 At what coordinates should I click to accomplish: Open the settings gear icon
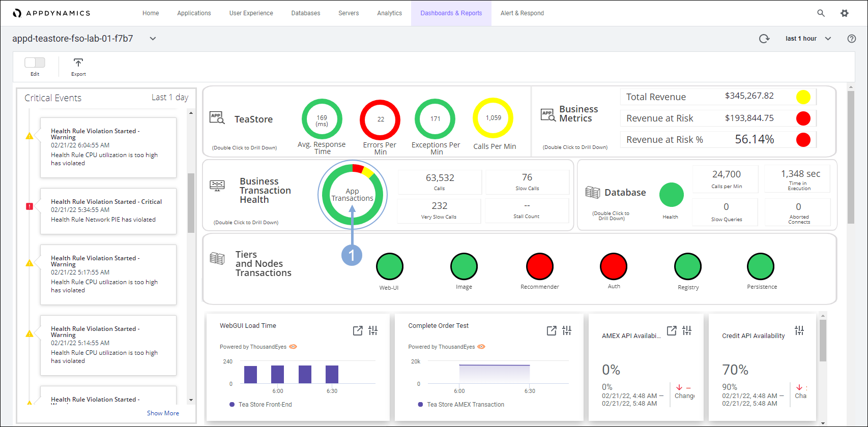845,13
